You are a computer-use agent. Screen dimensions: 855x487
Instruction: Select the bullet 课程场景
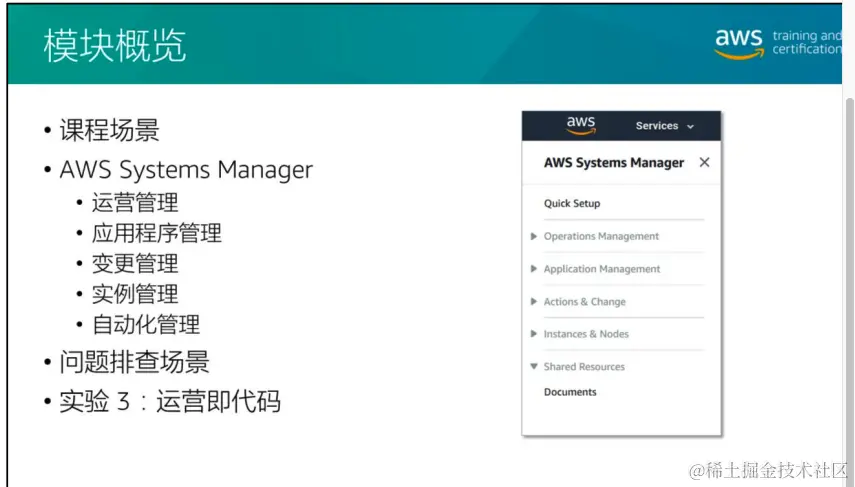coord(109,130)
